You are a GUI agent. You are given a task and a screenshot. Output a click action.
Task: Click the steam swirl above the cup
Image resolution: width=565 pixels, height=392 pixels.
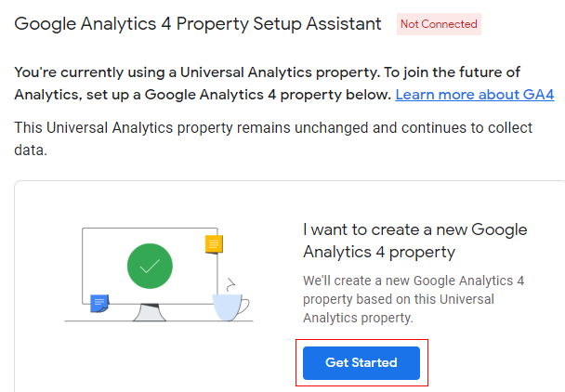pyautogui.click(x=229, y=281)
